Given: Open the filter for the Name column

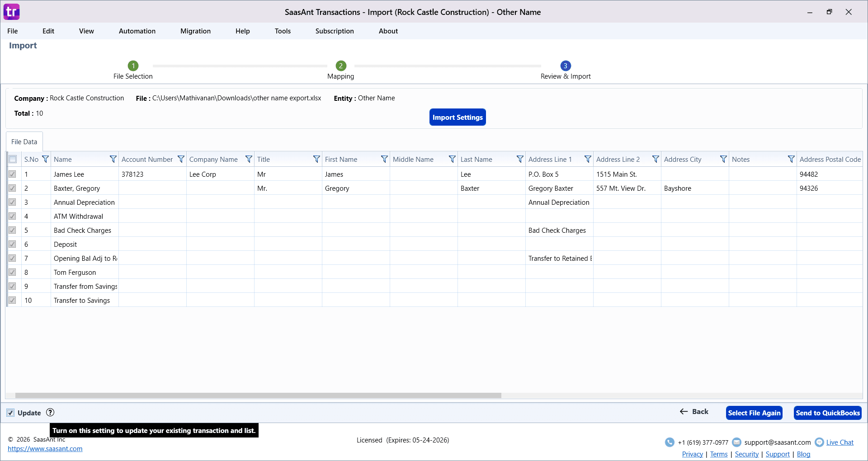Looking at the screenshot, I should tap(113, 159).
